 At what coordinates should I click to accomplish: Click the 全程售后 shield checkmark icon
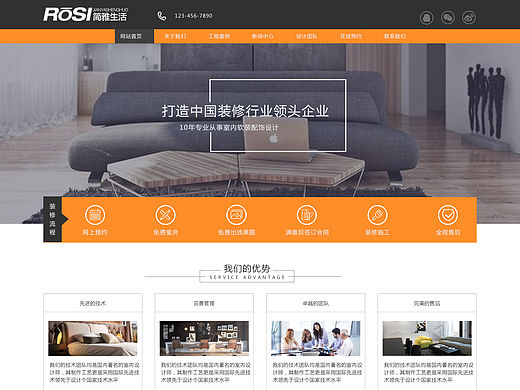click(x=448, y=215)
